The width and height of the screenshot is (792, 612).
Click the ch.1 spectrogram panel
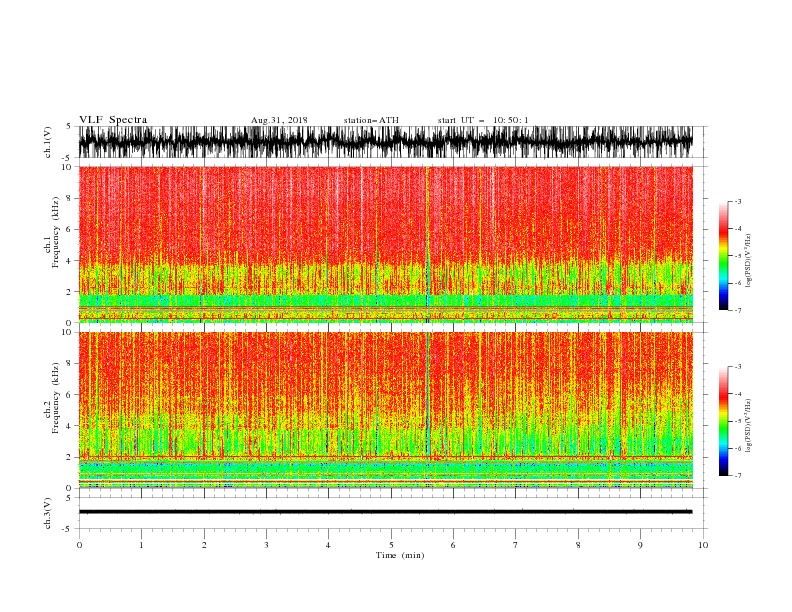click(385, 244)
